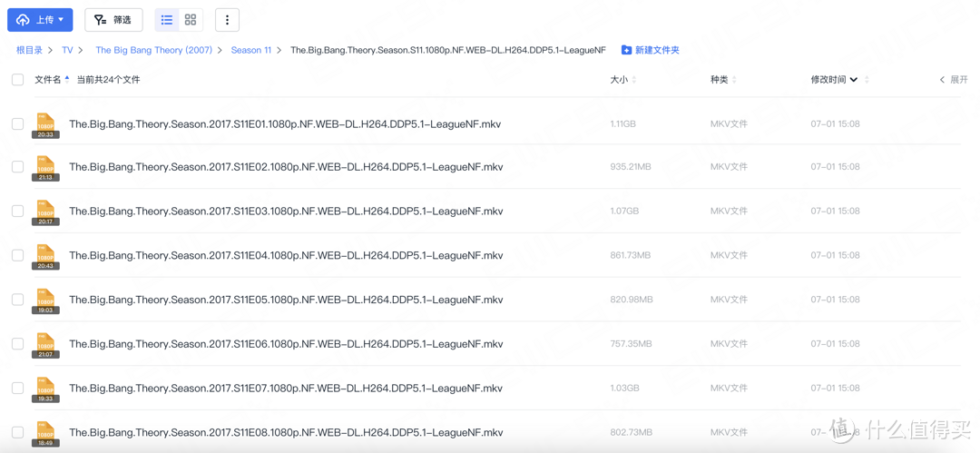The width and height of the screenshot is (980, 453).
Task: Go to TV folder in the breadcrumb
Action: click(67, 50)
